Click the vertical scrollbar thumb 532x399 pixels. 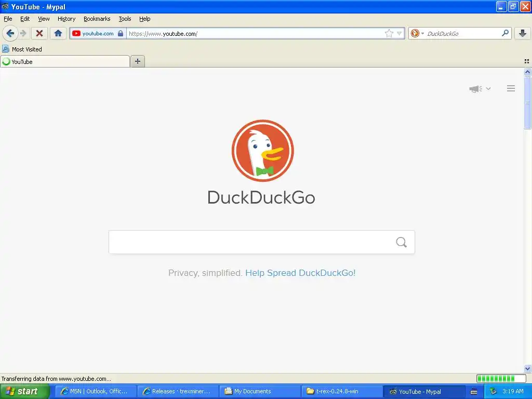(527, 102)
